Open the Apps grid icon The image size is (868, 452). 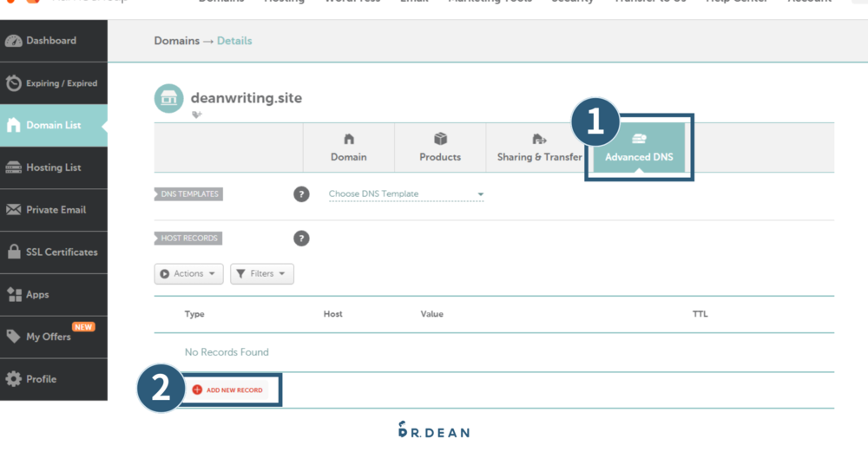point(14,295)
